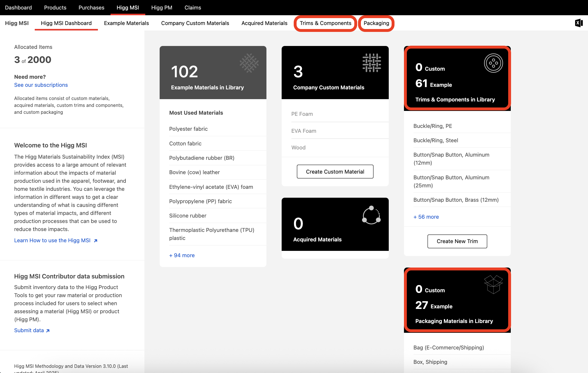Image resolution: width=588 pixels, height=373 pixels.
Task: Open the Claims section
Action: 193,7
